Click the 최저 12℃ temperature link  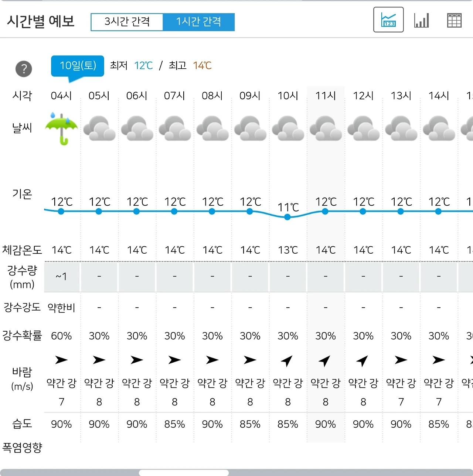(143, 66)
